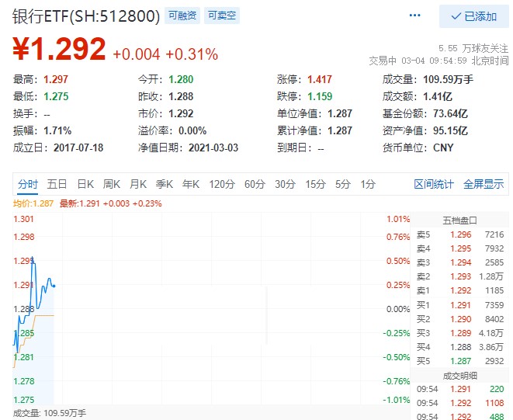Click the 涨停 value 1.417
Screen dimensions: 513x420
coord(320,79)
